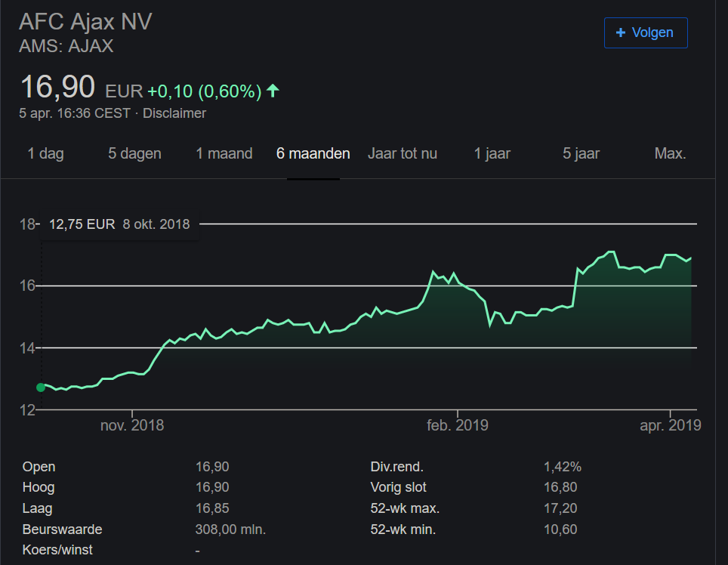
Task: Click the Volgen follow button
Action: tap(646, 33)
